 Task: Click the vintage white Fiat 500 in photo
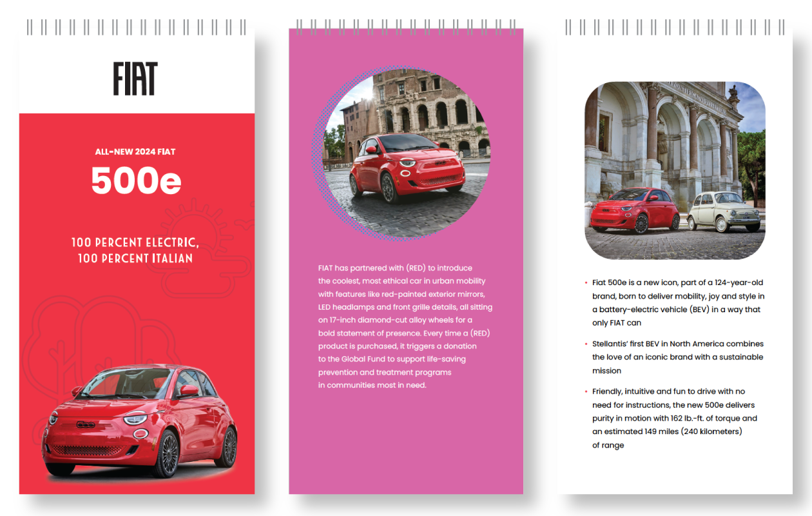[724, 211]
